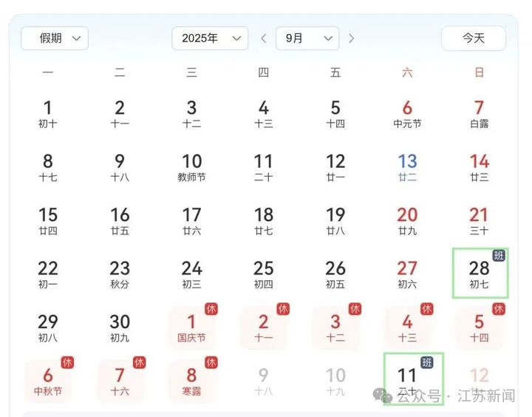Open the 9月 month dropdown
532x417 pixels.
(307, 38)
